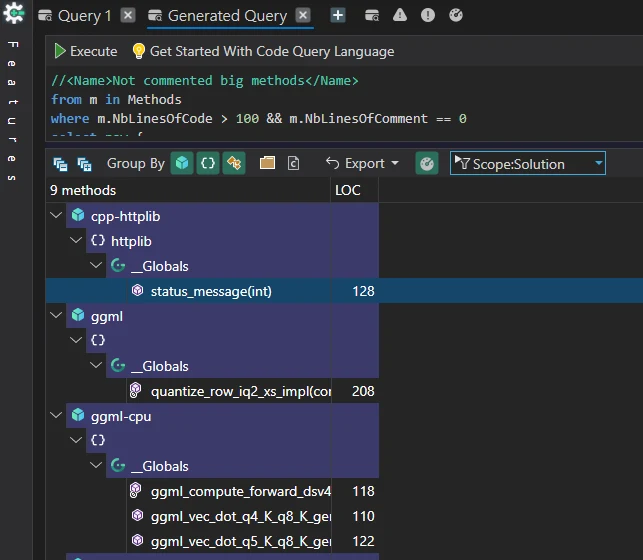643x560 pixels.
Task: Click the ggml_vec_dot_q5_K method icon
Action: click(137, 540)
